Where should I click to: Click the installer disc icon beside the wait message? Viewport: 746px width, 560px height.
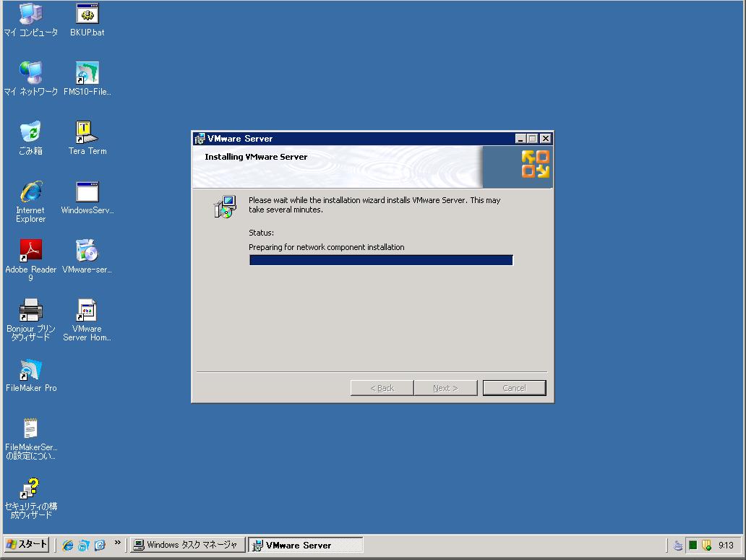tap(225, 207)
